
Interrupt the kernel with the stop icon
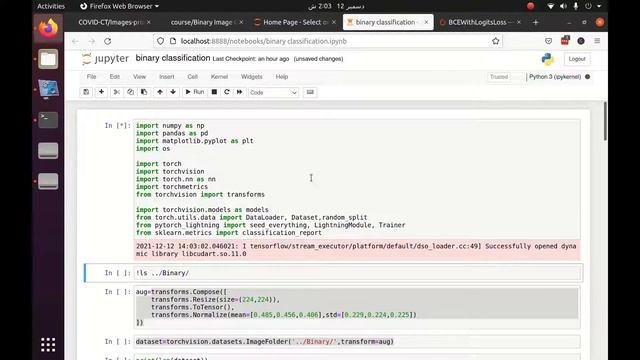(x=214, y=92)
